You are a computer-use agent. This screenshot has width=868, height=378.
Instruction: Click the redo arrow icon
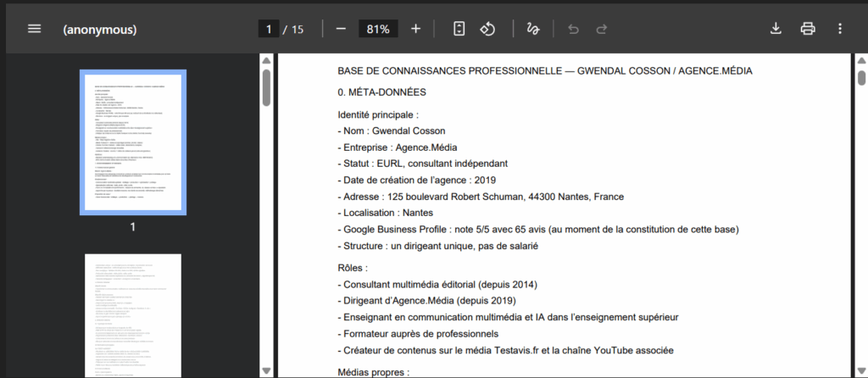point(602,29)
